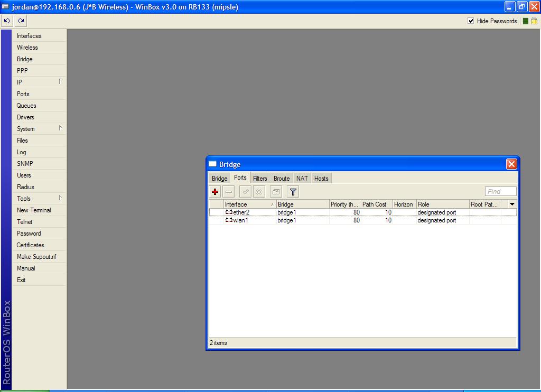Click the funnel Filter button
Screen dimensions: 541x392
click(293, 192)
